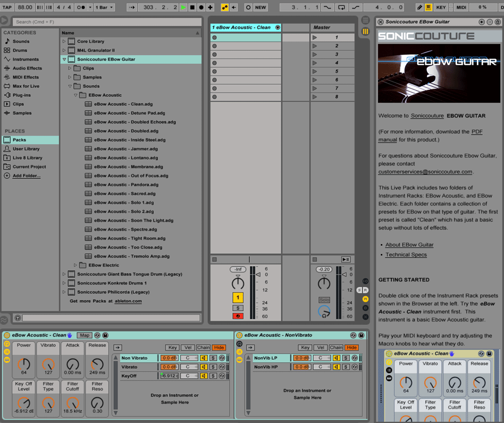
Task: Click the Map button on eBow rack
Action: 85,335
